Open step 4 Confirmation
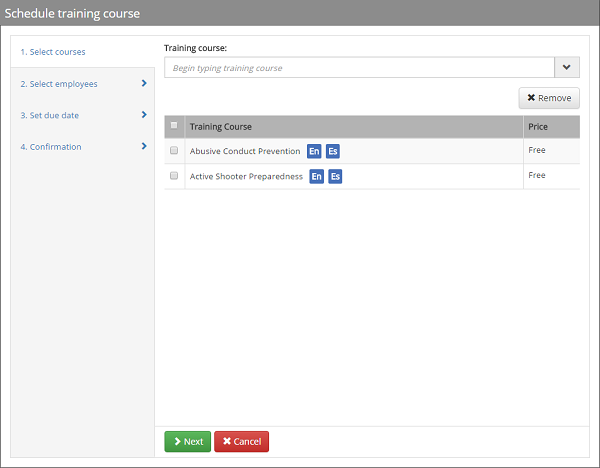600x468 pixels. tap(51, 147)
